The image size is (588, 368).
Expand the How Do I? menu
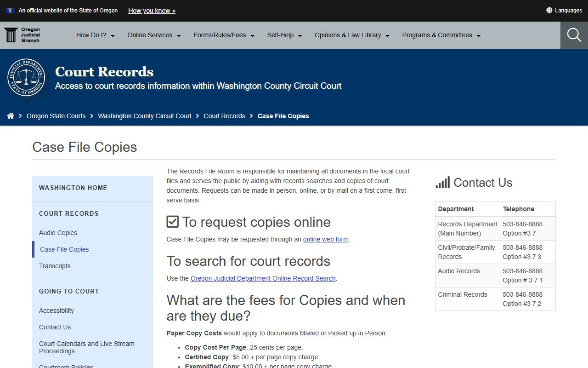pyautogui.click(x=96, y=35)
